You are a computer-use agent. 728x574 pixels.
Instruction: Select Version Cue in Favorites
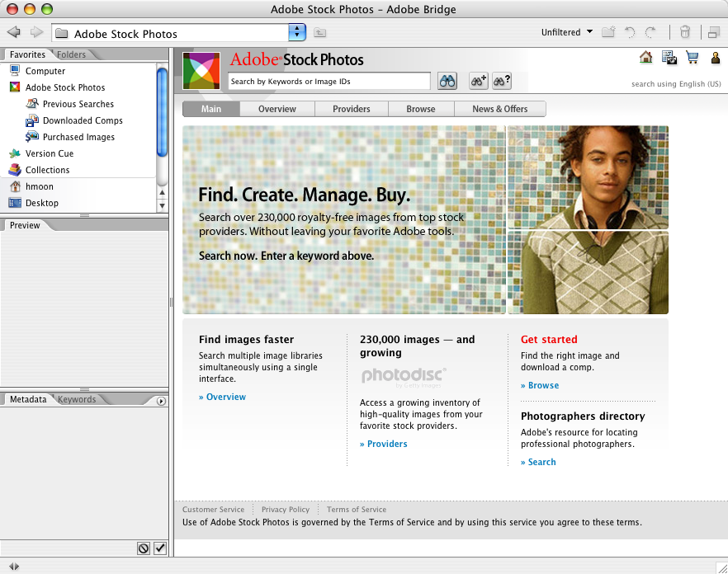coord(50,153)
